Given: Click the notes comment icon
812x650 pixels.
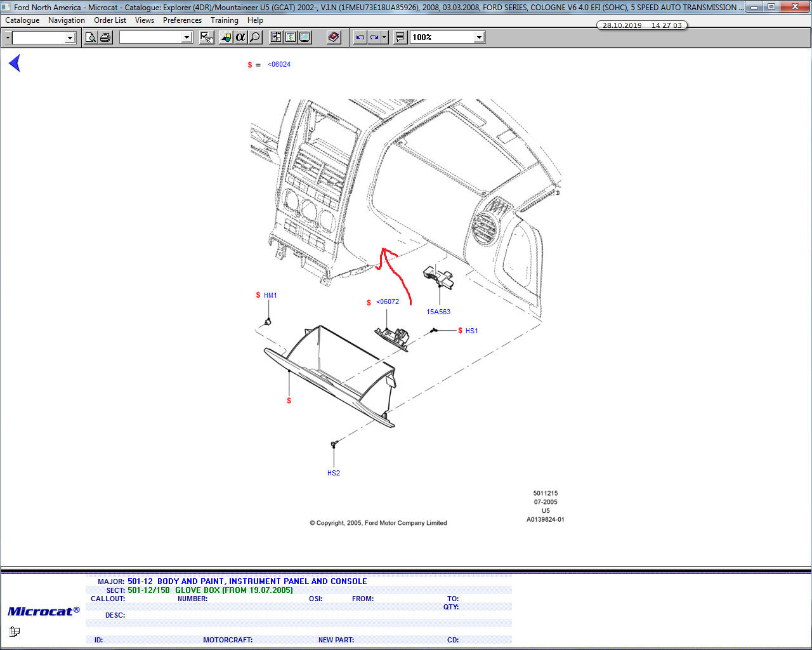Looking at the screenshot, I should tap(400, 37).
